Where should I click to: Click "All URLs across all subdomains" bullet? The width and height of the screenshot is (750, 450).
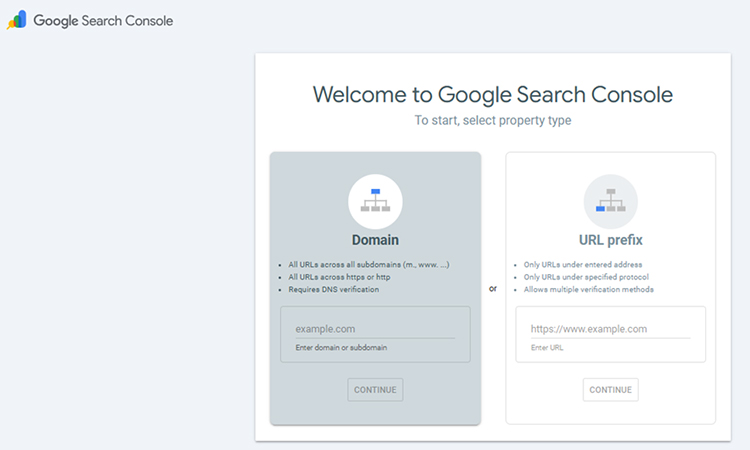pyautogui.click(x=368, y=265)
